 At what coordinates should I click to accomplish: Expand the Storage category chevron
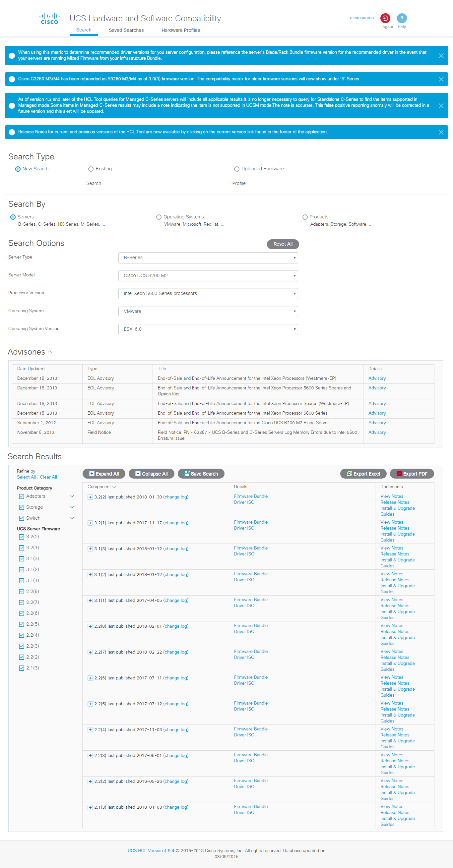[72, 507]
